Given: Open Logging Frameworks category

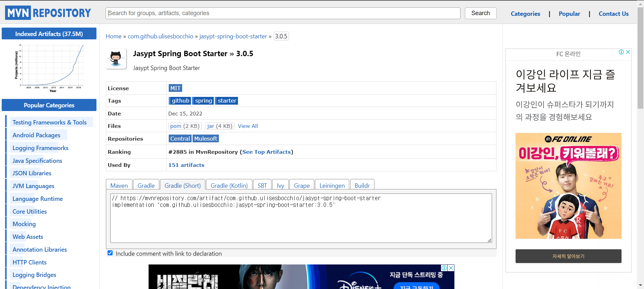Looking at the screenshot, I should (40, 148).
